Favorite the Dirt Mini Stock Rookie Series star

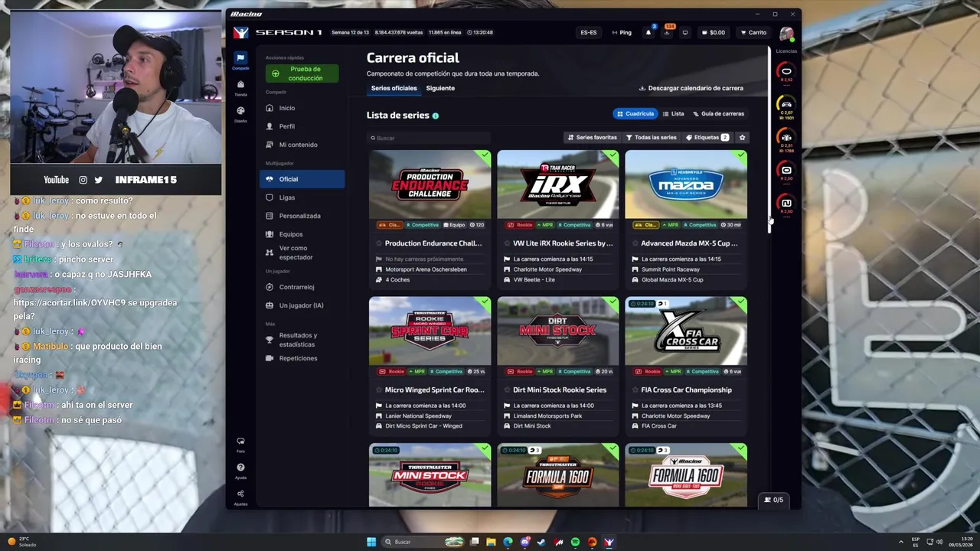tap(507, 390)
